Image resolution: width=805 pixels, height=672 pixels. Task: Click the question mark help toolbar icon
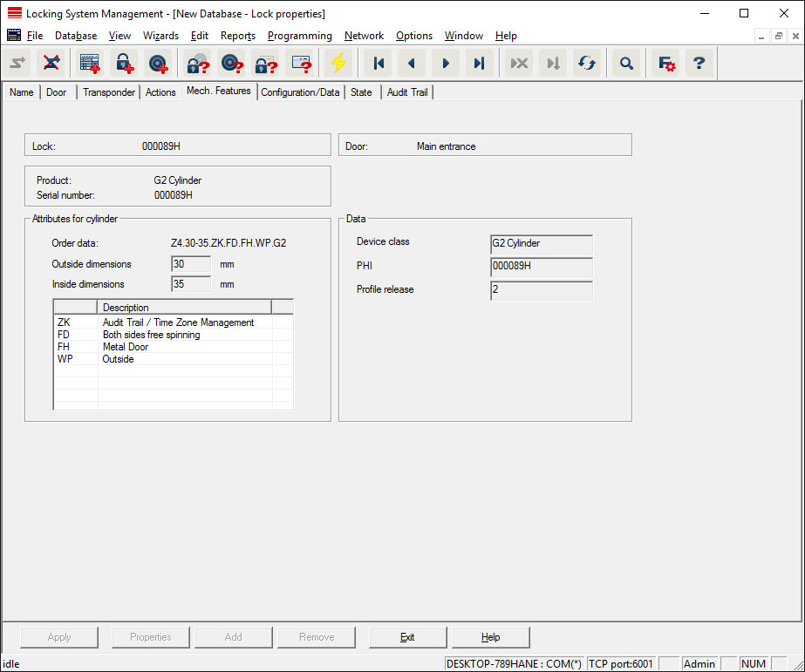699,64
